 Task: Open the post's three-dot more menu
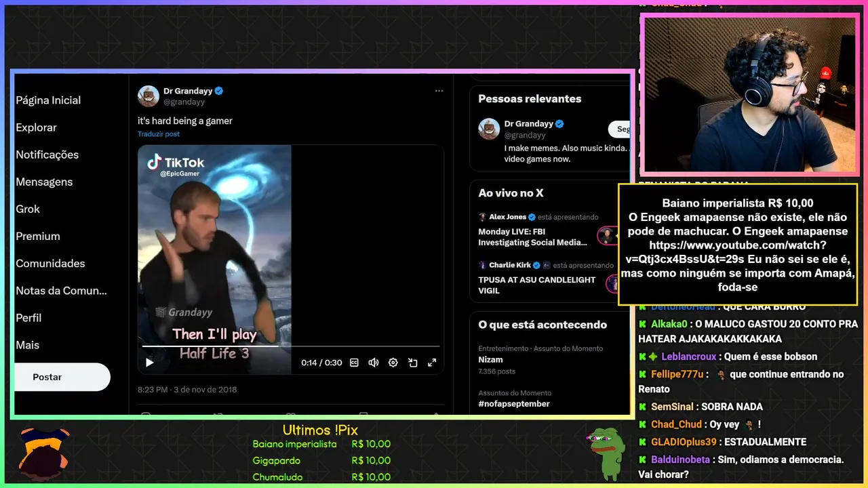(439, 90)
